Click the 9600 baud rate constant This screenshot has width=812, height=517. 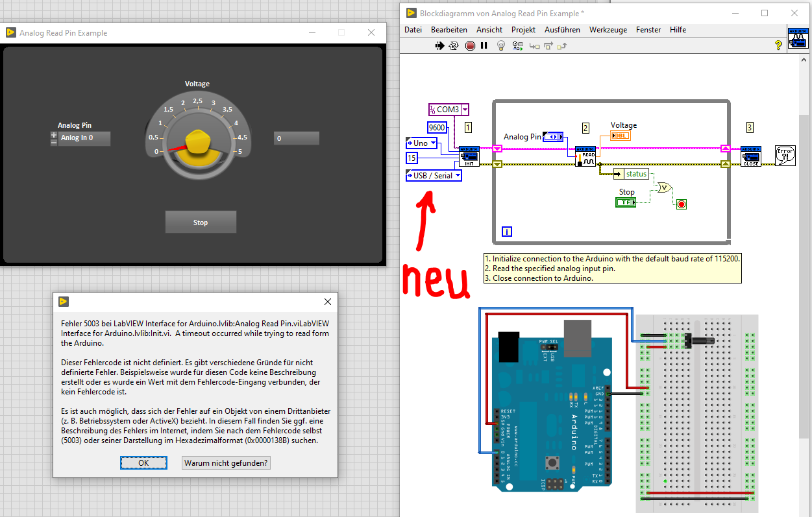coord(437,128)
